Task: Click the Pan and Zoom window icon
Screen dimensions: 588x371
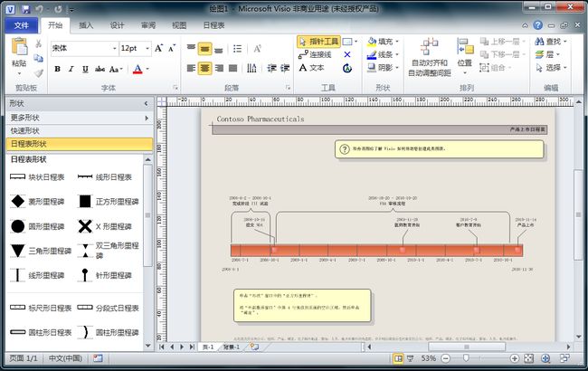Action: 545,358
